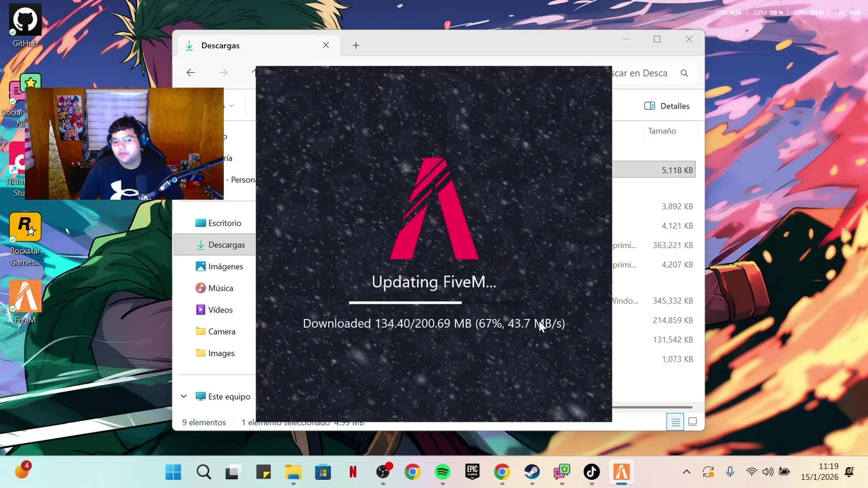Open Steam from the taskbar

[532, 472]
